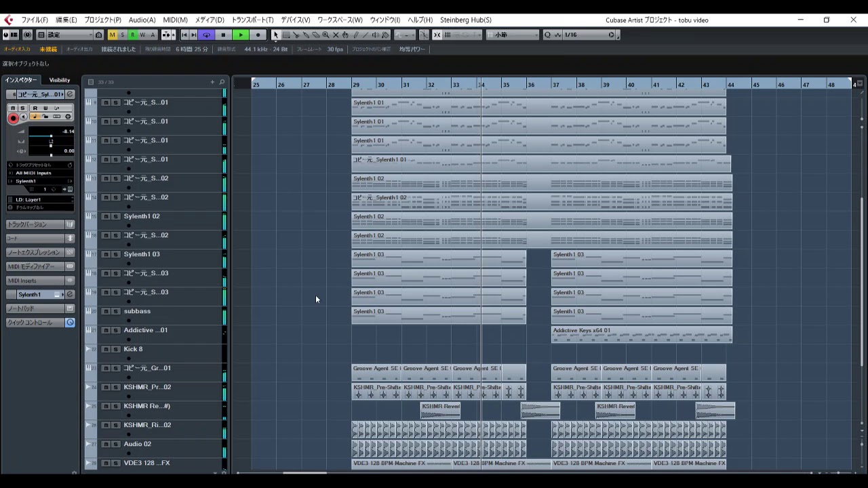Toggle Snap on/off in toolbar
Image resolution: width=868 pixels, height=488 pixels.
pyautogui.click(x=437, y=35)
